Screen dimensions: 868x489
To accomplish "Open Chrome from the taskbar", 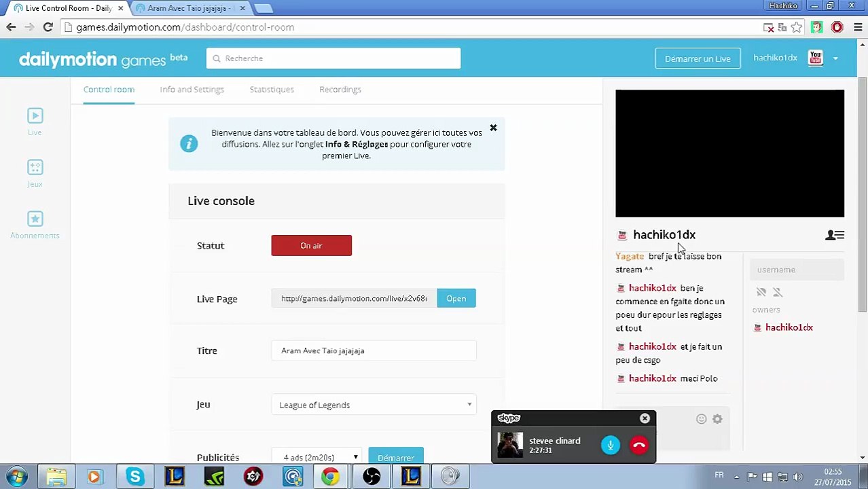I will (x=331, y=476).
